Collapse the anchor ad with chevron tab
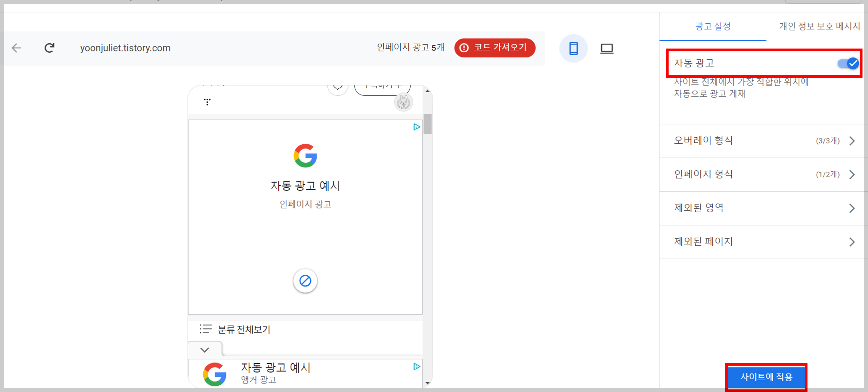This screenshot has height=392, width=868. [205, 350]
